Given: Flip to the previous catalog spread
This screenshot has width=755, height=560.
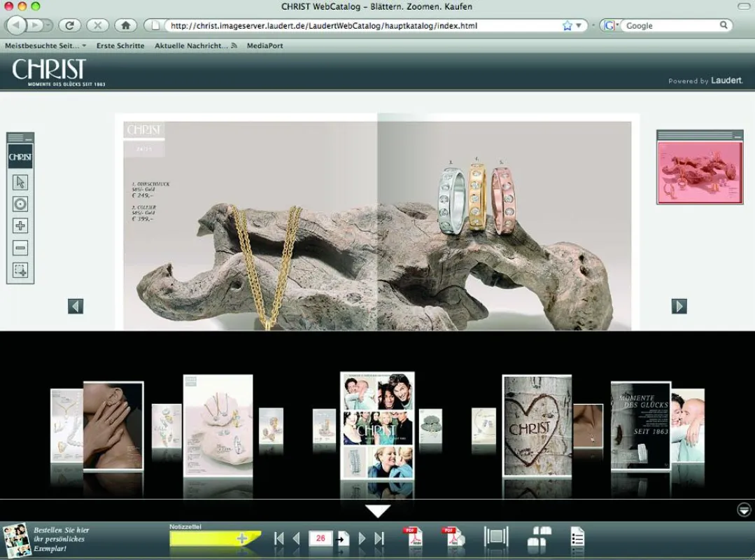Looking at the screenshot, I should click(x=76, y=306).
